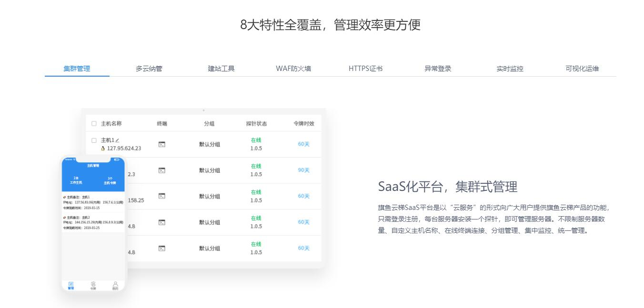Image resolution: width=644 pixels, height=308 pixels.
Task: Click the Linux penguin icon by 127.95.624.23
Action: coord(103,149)
